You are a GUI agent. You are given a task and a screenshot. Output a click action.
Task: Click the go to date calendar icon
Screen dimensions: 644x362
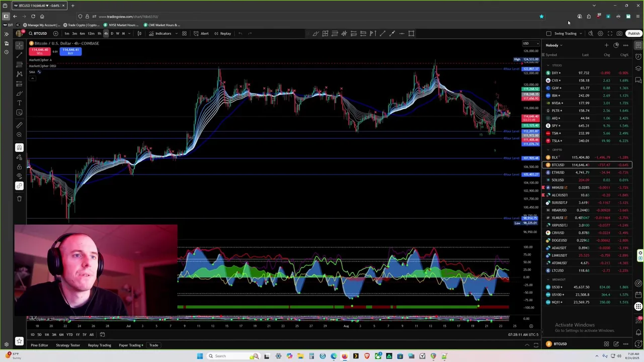point(102,335)
